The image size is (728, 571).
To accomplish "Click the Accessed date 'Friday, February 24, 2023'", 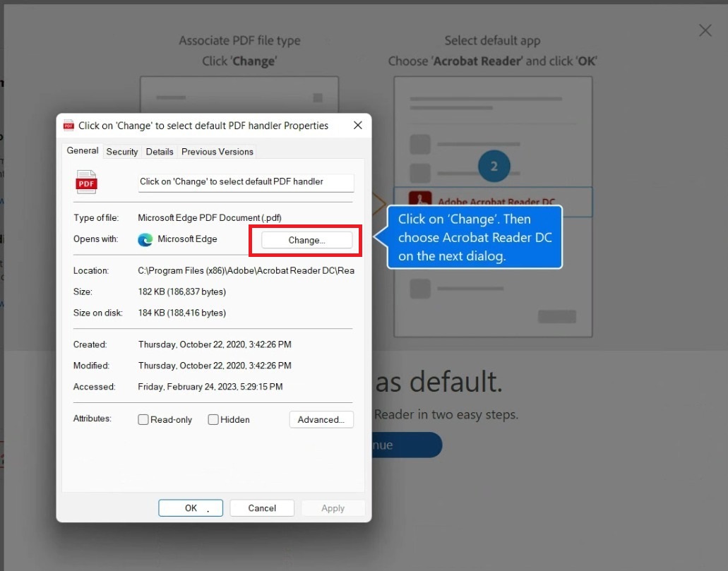I will click(210, 387).
